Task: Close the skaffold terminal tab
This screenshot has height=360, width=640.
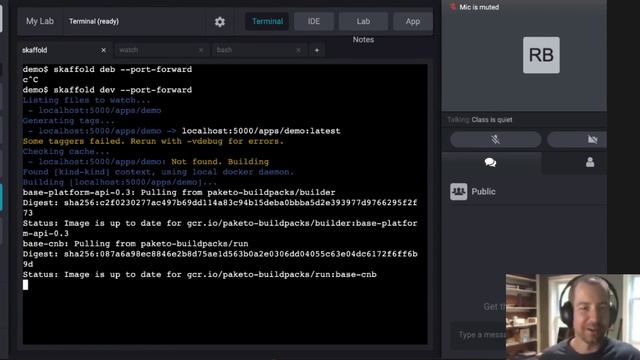Action: point(104,50)
